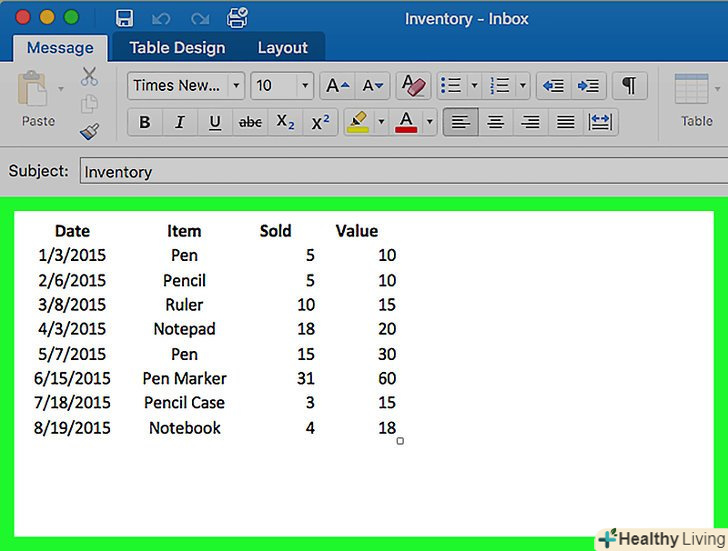Screen dimensions: 728x551
Task: Expand the numbered list style arrow
Action: click(522, 86)
